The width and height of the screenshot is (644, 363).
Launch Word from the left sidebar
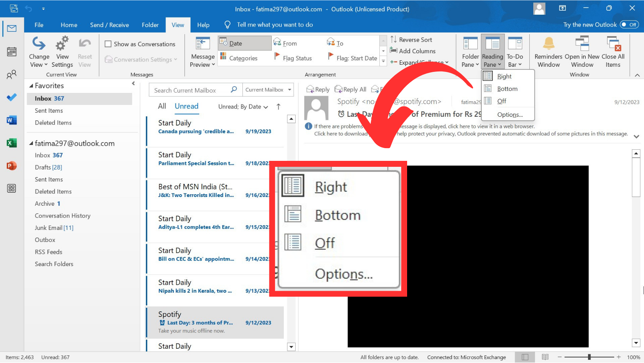click(12, 120)
